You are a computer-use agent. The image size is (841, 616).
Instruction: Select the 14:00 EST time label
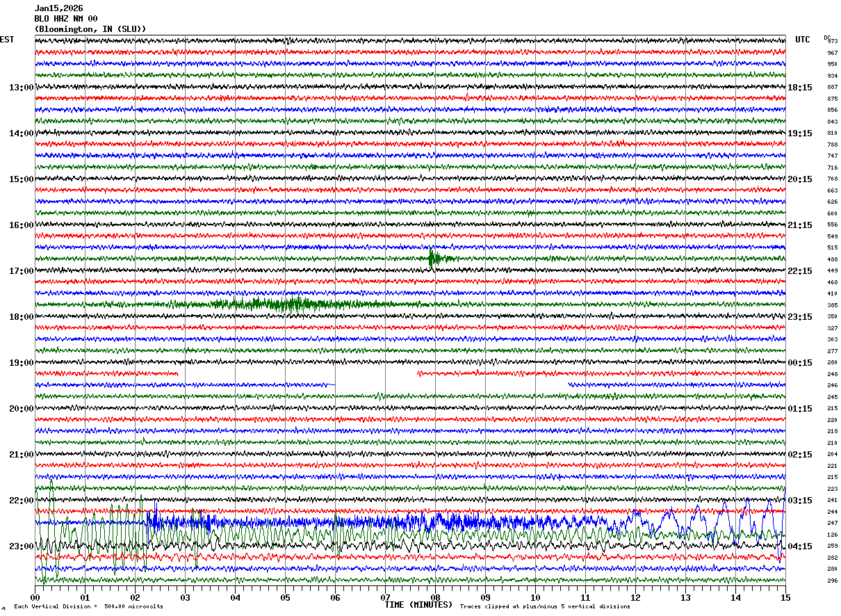point(21,133)
